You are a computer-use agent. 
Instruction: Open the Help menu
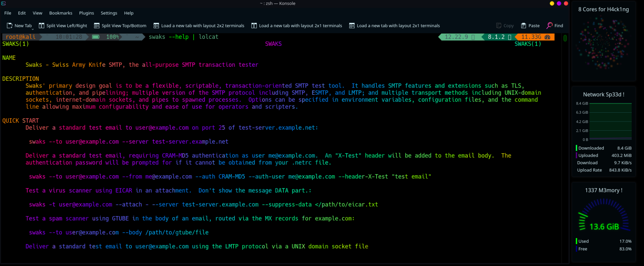(x=129, y=13)
